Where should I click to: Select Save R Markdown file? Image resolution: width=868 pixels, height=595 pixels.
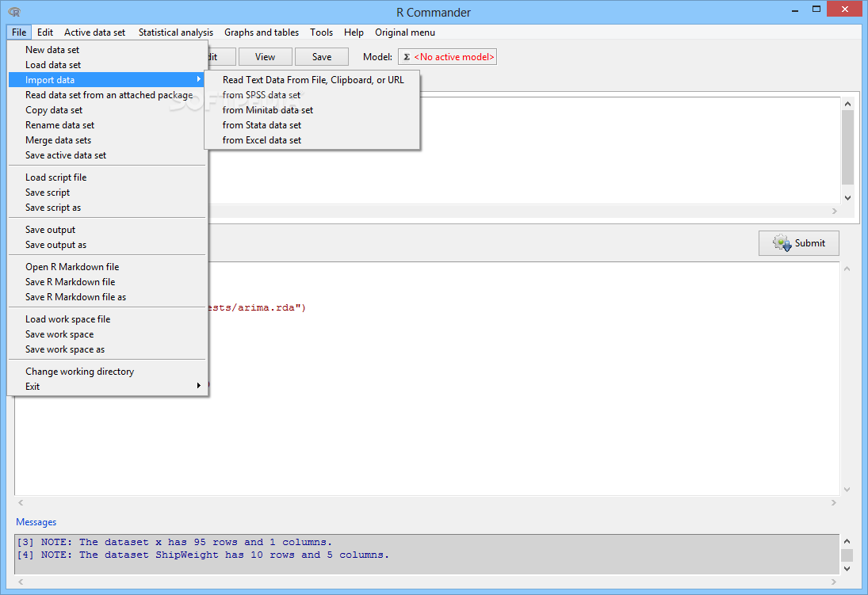tap(107, 282)
